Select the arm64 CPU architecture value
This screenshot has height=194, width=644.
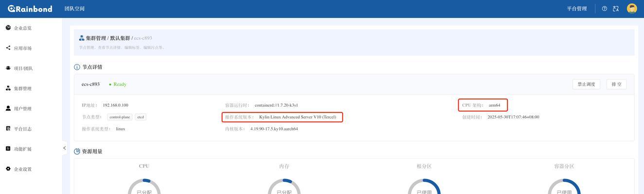(494, 105)
